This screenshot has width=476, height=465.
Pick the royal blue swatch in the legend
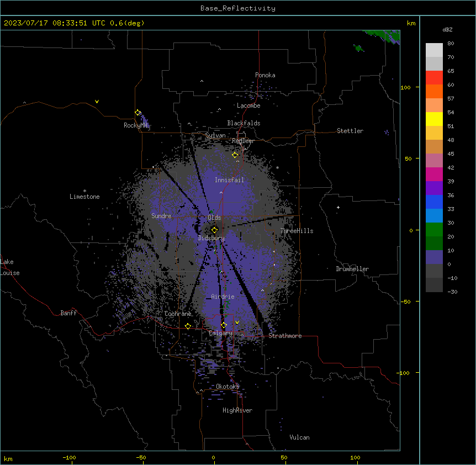(x=434, y=202)
